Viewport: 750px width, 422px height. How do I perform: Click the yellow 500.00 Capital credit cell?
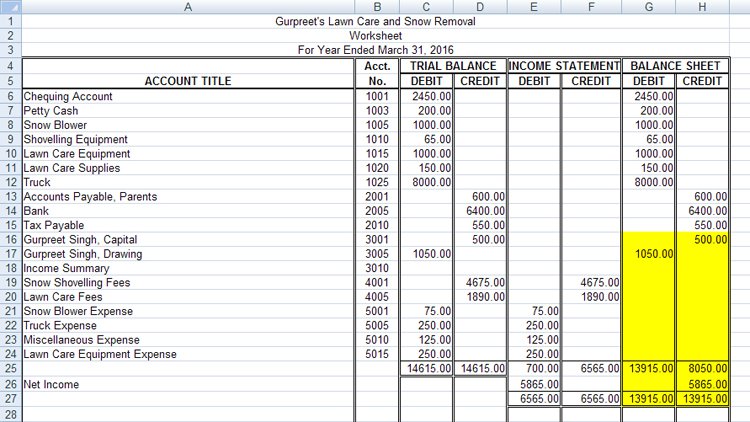(702, 240)
